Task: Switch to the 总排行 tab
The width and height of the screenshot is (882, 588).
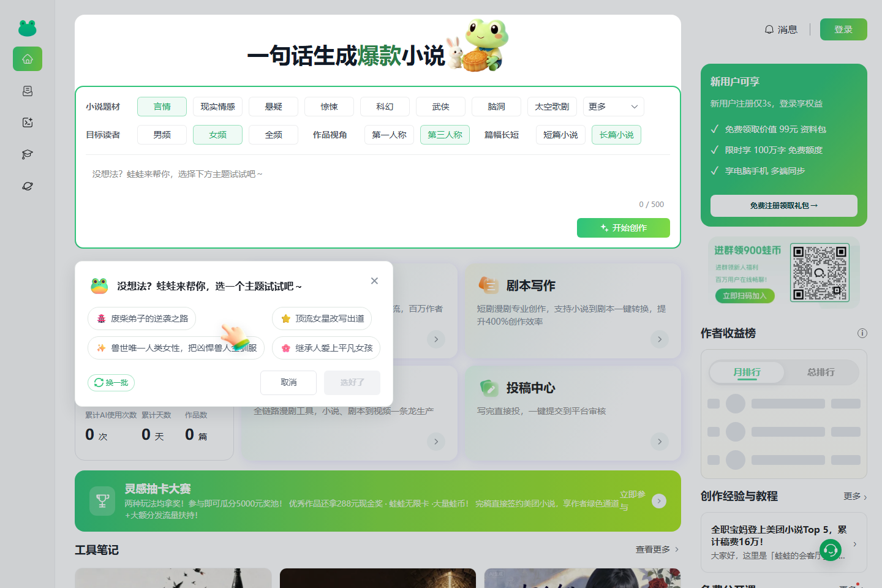Action: [821, 372]
